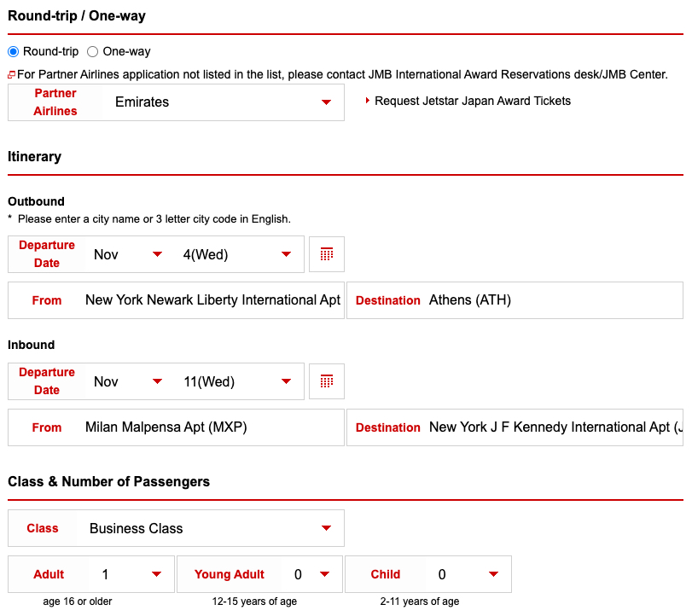Click the red arrow icon beside Request Jetstar Japan

click(367, 101)
